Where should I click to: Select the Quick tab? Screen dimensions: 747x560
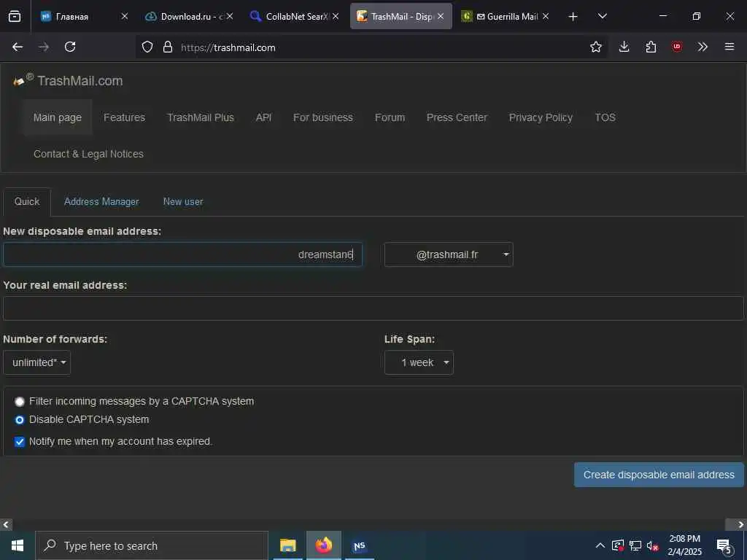pyautogui.click(x=27, y=201)
